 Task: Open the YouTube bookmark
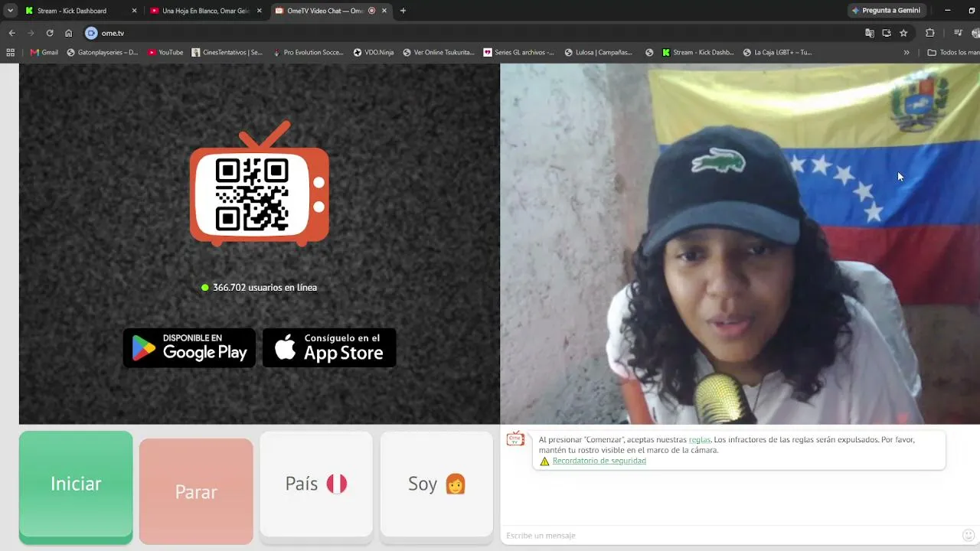[165, 53]
